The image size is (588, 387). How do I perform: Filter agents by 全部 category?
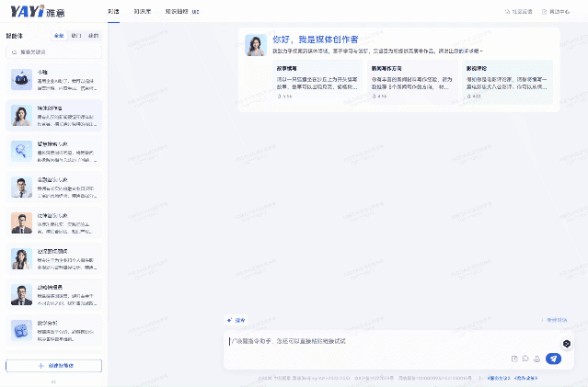[x=59, y=36]
